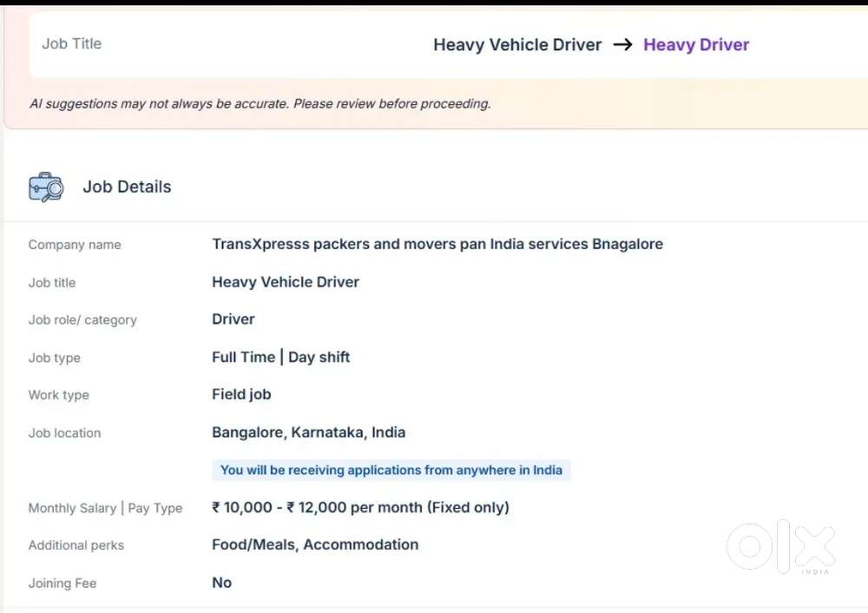Click the AI suggestions accuracy notice
868x613 pixels.
tap(260, 103)
